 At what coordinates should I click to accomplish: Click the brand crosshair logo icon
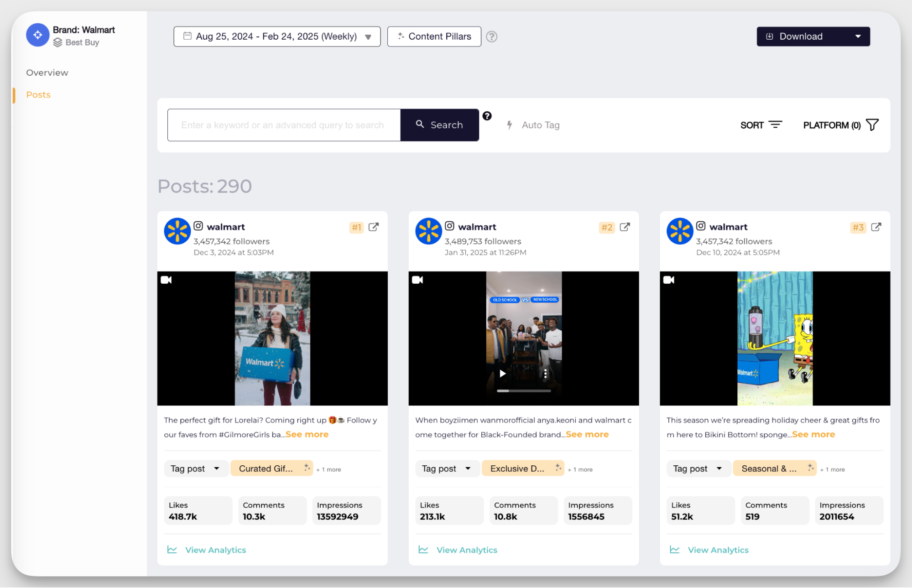pos(37,35)
